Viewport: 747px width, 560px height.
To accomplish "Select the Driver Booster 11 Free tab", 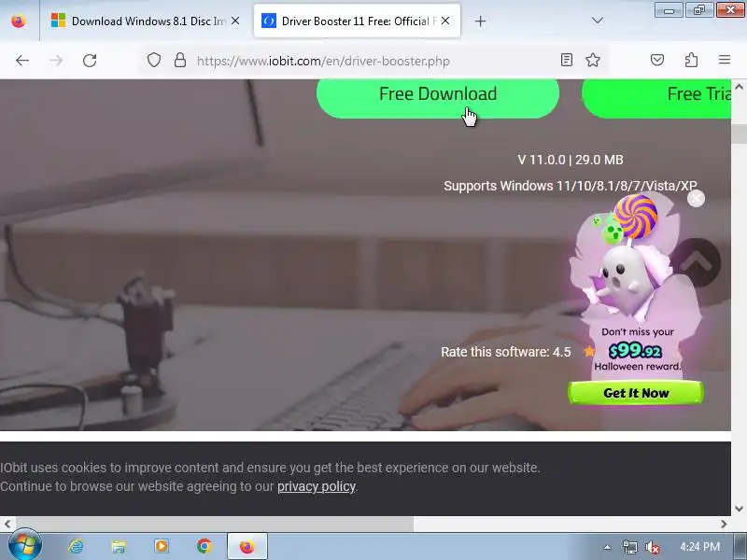I will coord(357,21).
